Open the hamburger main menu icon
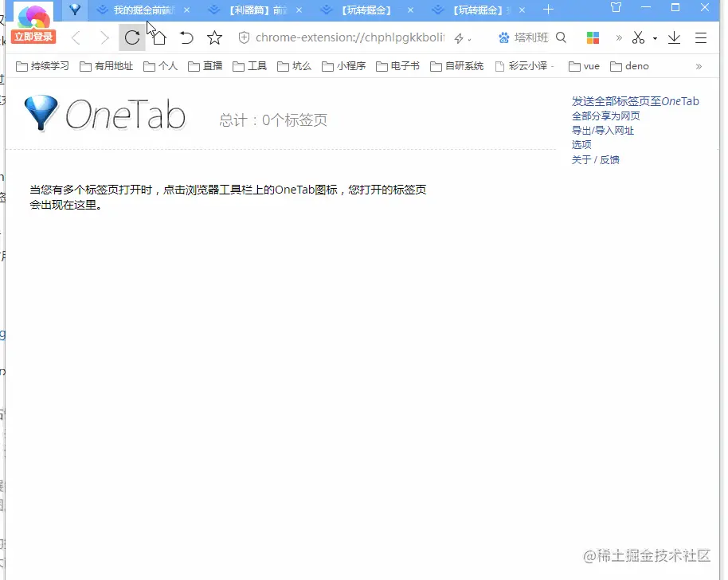The width and height of the screenshot is (728, 580). [701, 37]
